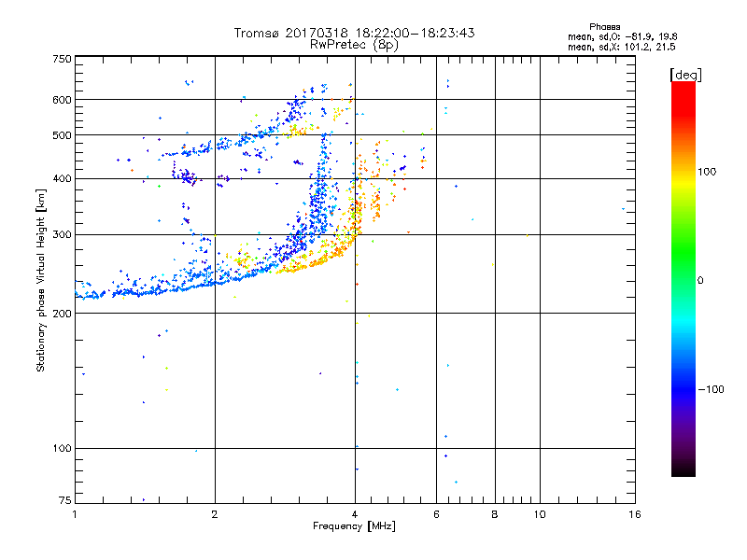Click the 'RwPretec (8p)' subtitle
This screenshot has height=560, width=747.
click(354, 45)
